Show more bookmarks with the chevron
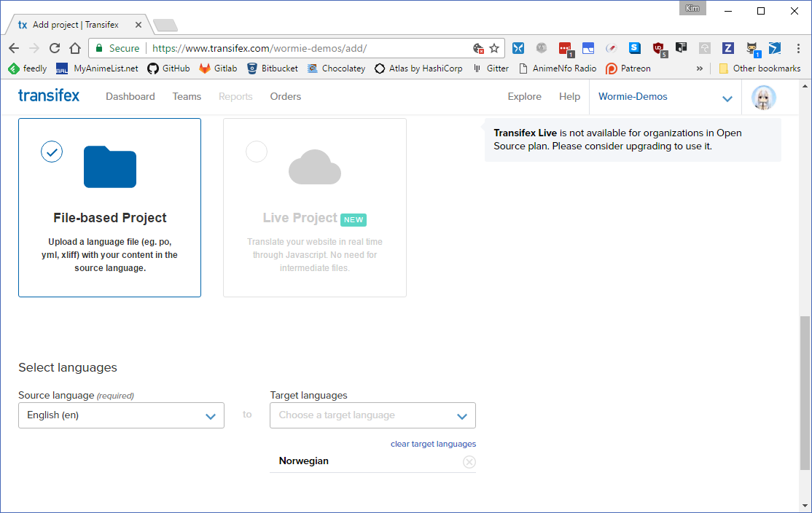Image resolution: width=812 pixels, height=513 pixels. 699,68
